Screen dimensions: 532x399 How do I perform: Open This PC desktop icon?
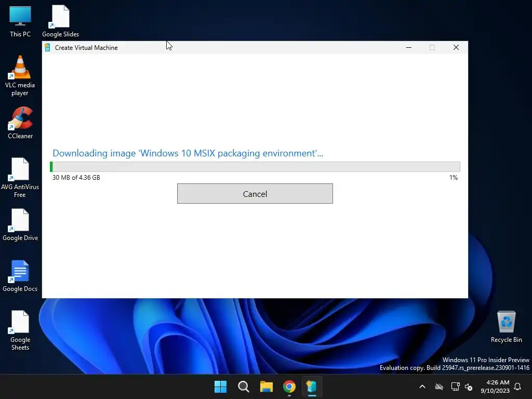pos(20,21)
